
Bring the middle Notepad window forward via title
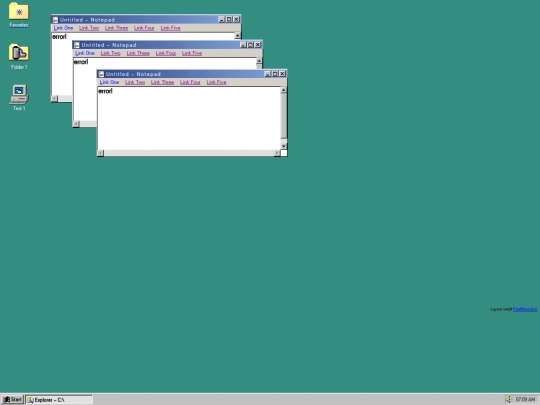point(167,45)
